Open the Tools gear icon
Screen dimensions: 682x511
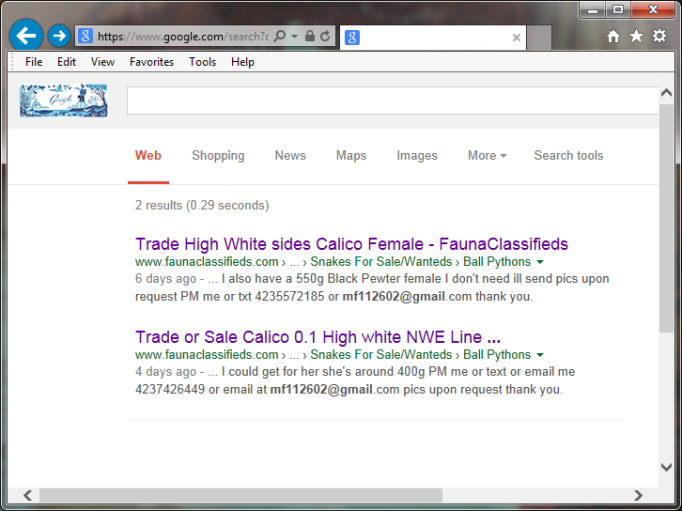point(659,36)
